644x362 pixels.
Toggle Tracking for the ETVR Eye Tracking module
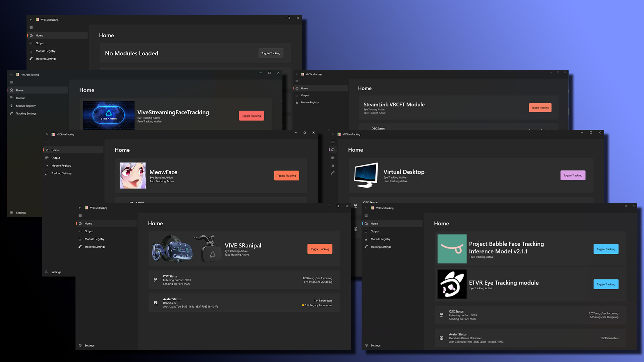click(x=606, y=284)
